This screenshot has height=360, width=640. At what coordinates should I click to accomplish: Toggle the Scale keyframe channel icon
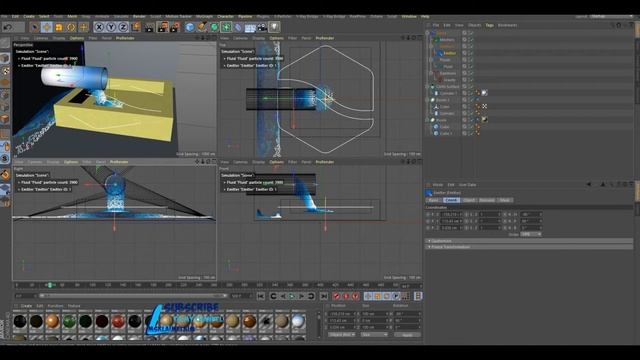377,296
